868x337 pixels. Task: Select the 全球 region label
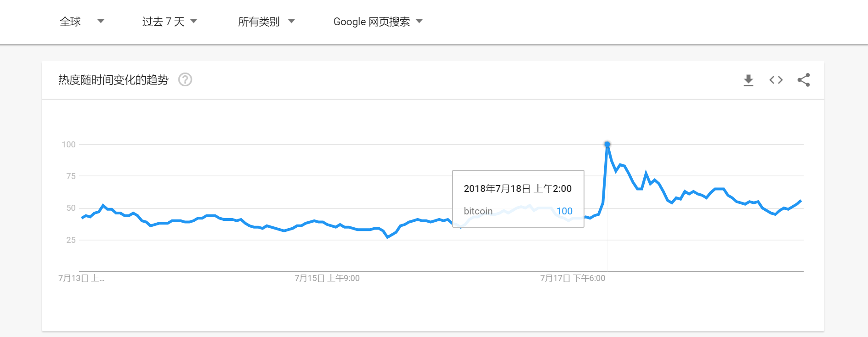(70, 22)
